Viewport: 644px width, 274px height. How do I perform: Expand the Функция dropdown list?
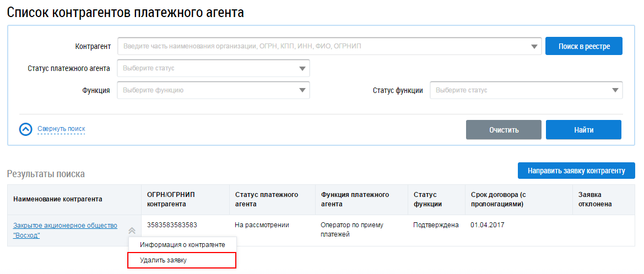(213, 90)
